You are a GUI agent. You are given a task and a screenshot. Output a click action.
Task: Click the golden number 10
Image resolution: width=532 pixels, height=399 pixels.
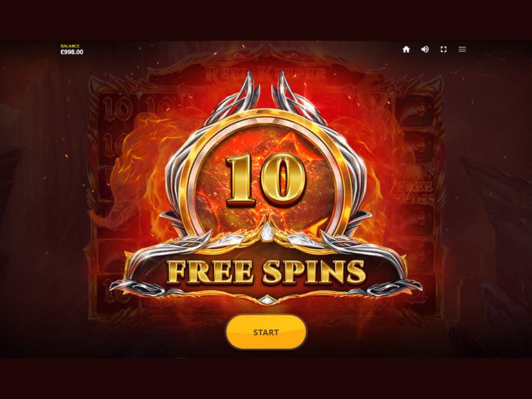tap(266, 180)
